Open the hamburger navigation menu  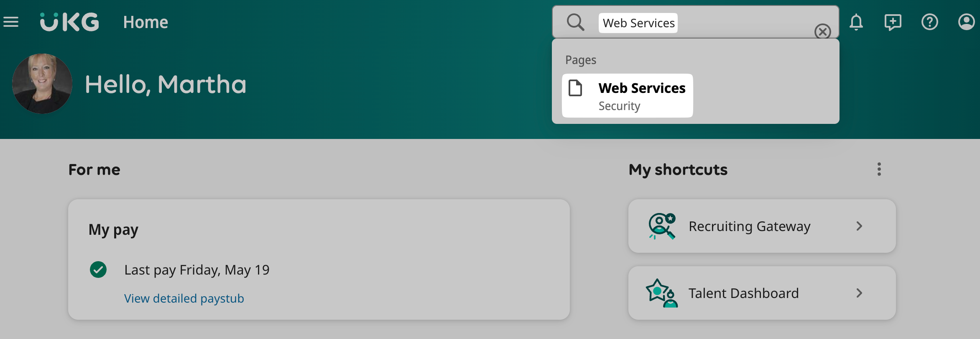(x=11, y=22)
